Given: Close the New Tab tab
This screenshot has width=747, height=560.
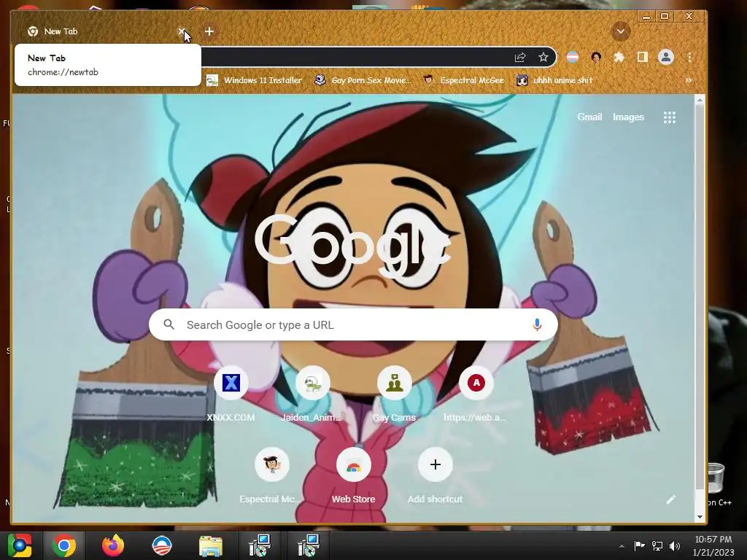Looking at the screenshot, I should 182,31.
